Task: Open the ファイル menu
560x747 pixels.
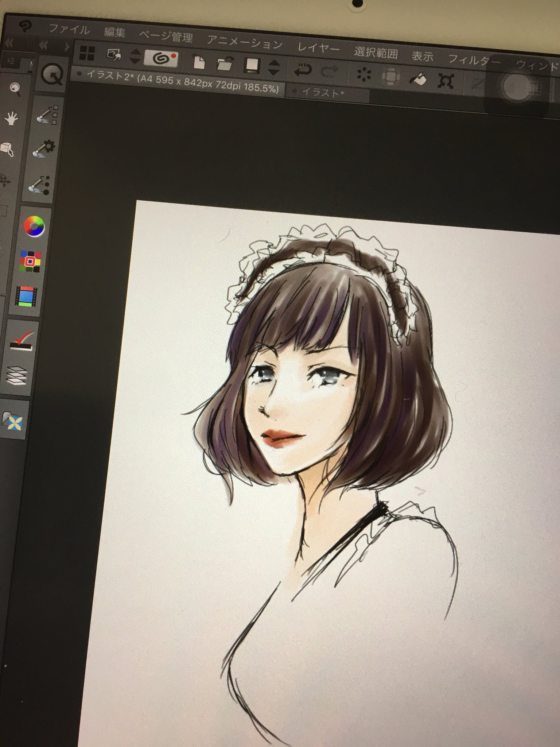Action: (x=69, y=29)
